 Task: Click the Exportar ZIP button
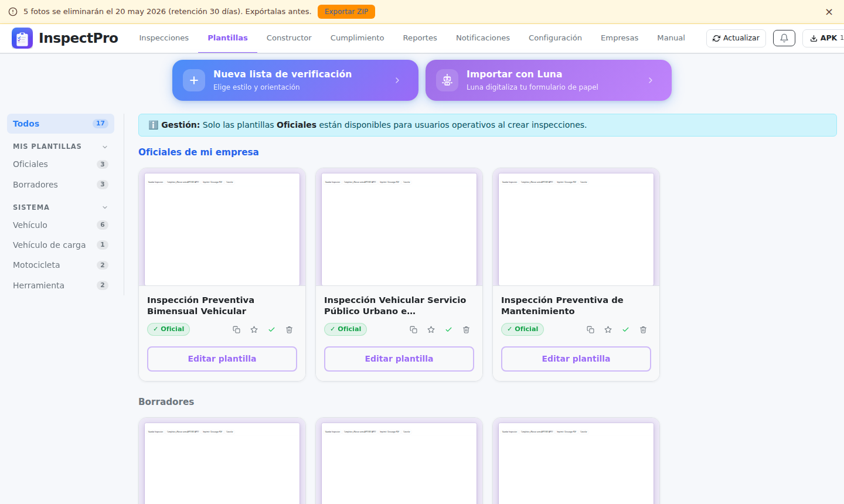346,12
